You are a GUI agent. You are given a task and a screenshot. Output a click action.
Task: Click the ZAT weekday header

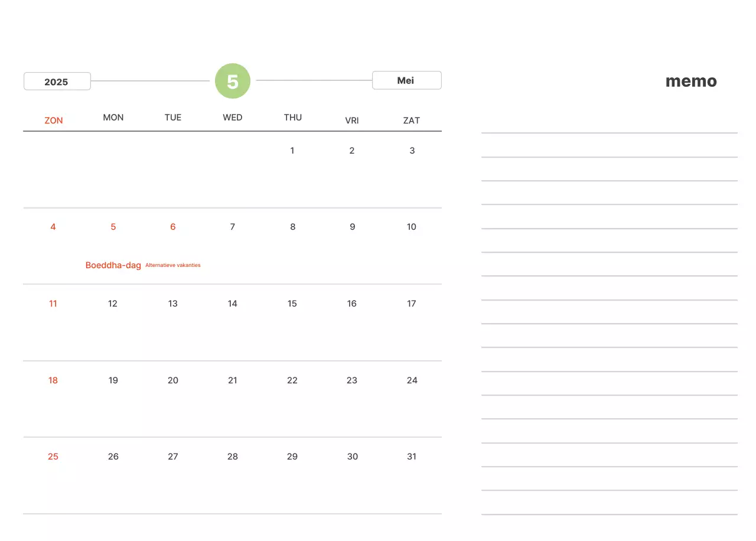[412, 120]
